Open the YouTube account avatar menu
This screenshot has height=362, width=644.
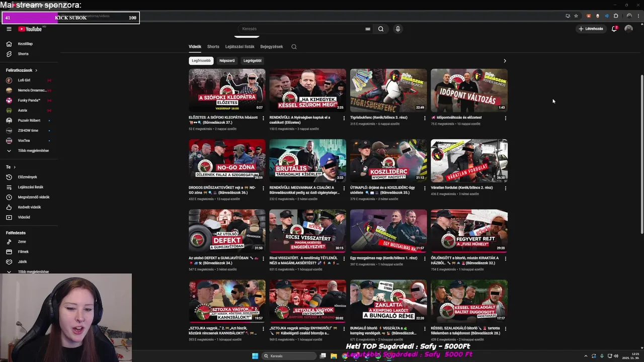628,29
